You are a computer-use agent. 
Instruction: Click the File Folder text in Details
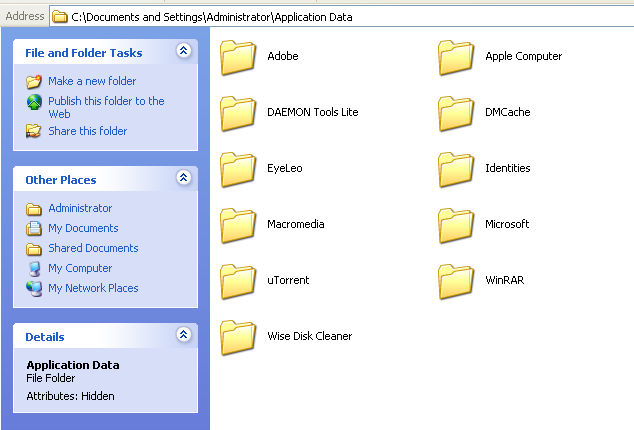51,378
